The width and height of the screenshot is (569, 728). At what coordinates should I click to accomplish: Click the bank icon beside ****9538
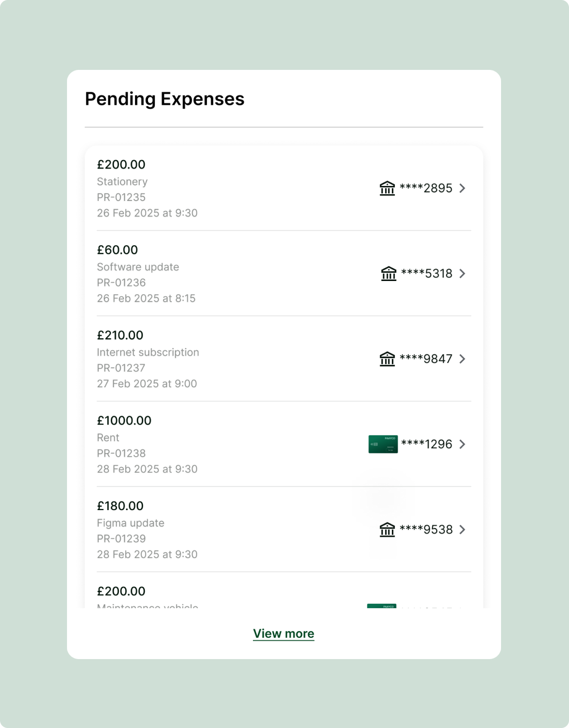(387, 529)
